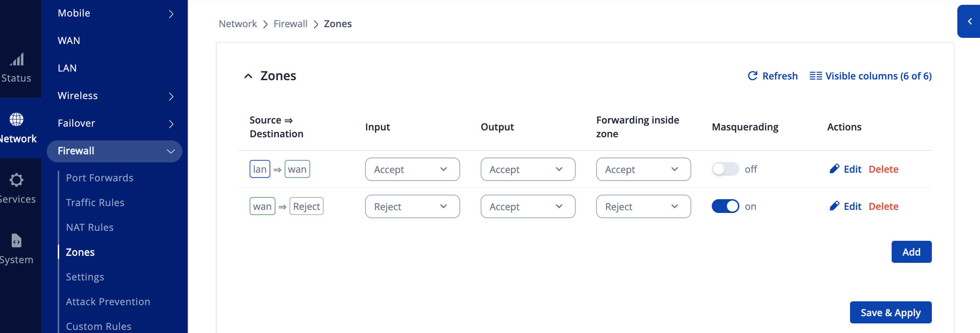Open Forwarding dropdown for wan zone
Viewport: 980px width, 333px height.
tap(643, 207)
